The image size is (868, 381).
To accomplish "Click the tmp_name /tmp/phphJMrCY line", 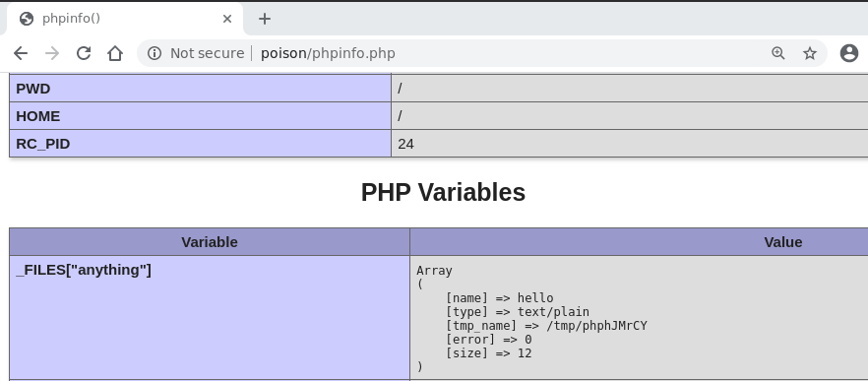I will click(x=546, y=326).
